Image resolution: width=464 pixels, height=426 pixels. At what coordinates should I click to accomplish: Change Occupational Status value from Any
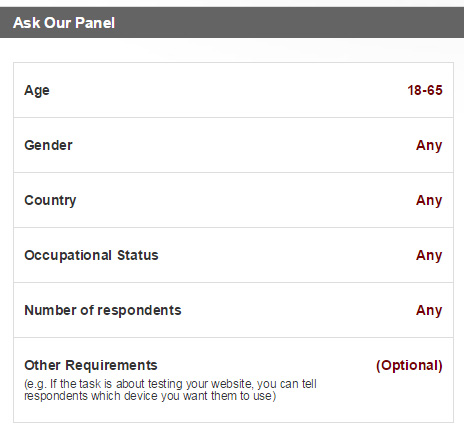pos(429,255)
